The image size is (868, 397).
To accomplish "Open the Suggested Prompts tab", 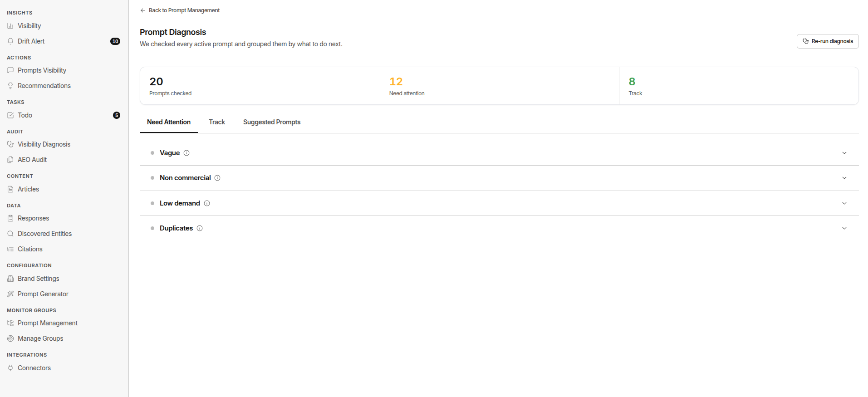I will point(272,122).
